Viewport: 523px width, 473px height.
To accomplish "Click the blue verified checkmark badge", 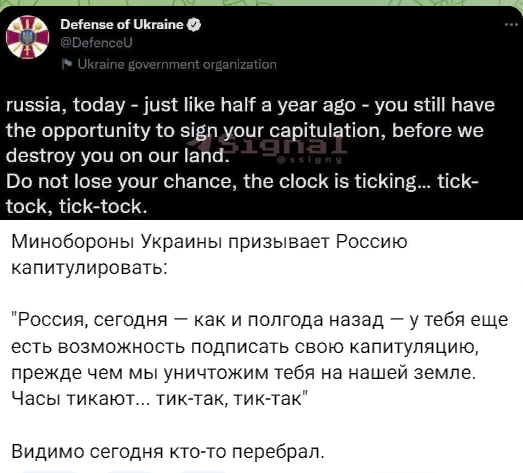I will coord(194,25).
